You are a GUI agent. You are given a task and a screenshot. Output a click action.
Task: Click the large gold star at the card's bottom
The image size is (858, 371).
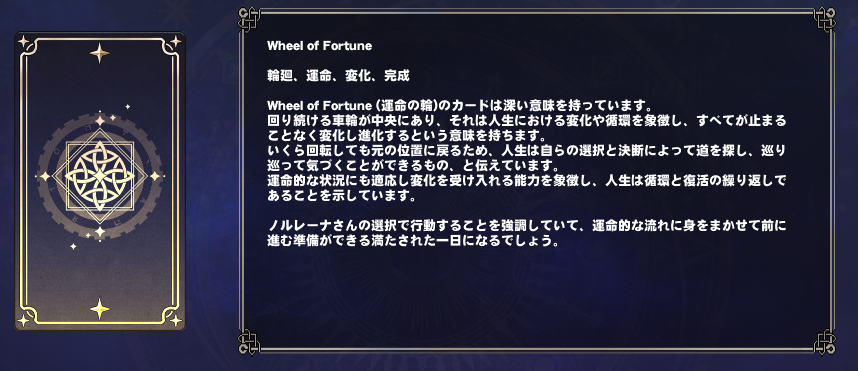[x=100, y=309]
